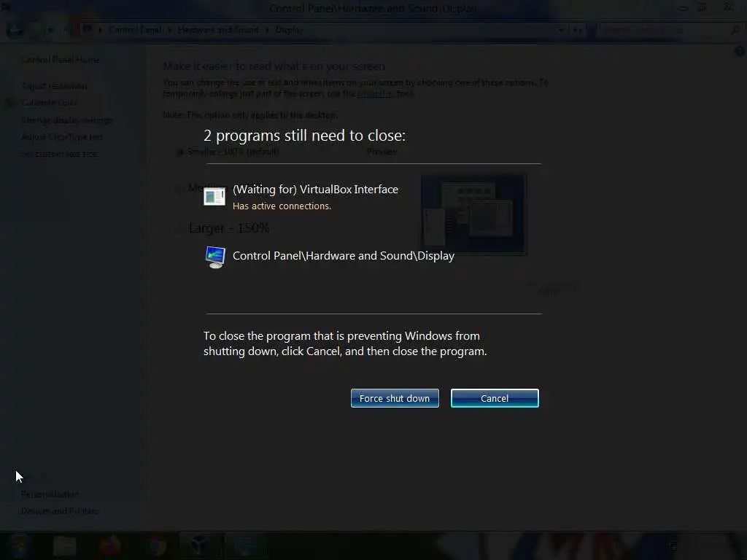Click the Control Panel Display monitor icon
Viewport: 747px width, 560px height.
coord(215,257)
